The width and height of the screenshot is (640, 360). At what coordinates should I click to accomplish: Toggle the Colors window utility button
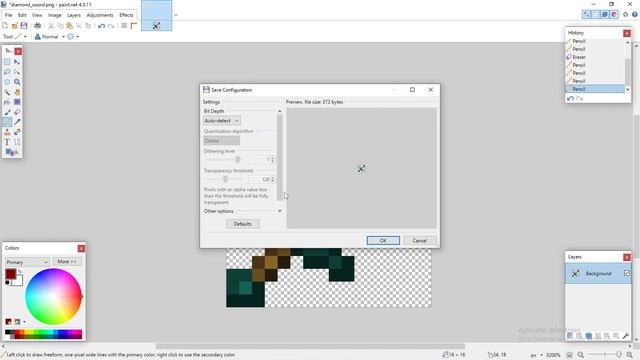point(614,15)
